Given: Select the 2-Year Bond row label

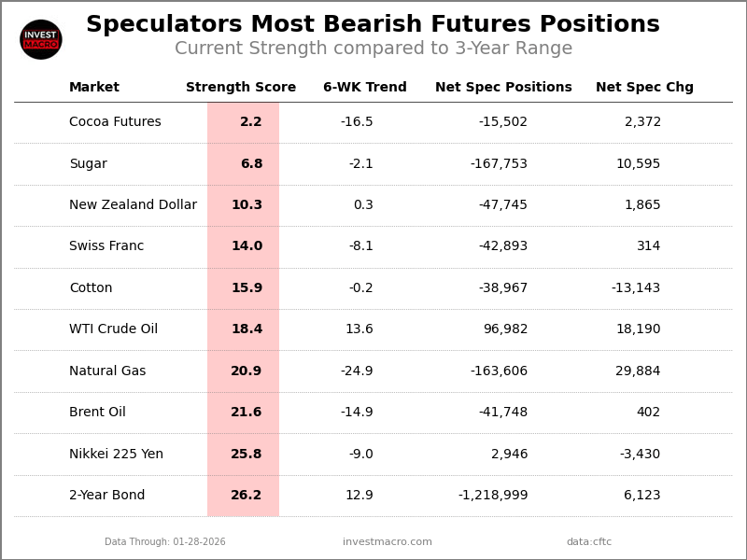Looking at the screenshot, I should (x=106, y=496).
